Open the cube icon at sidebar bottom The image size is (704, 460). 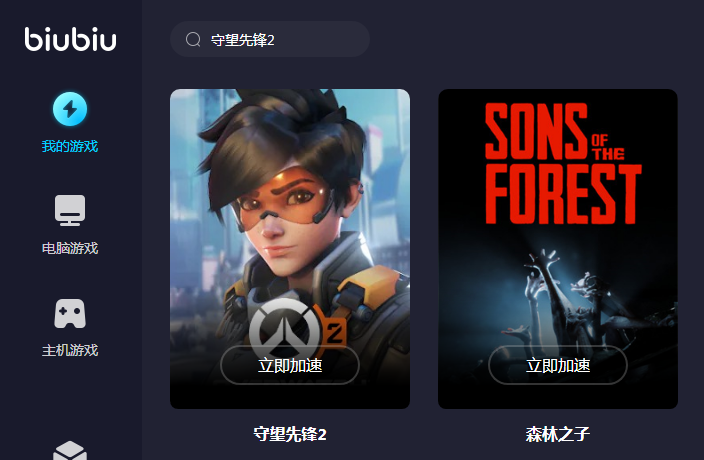(x=70, y=451)
